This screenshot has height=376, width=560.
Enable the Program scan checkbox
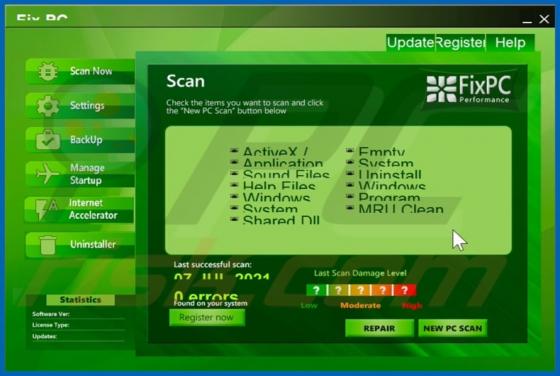pos(350,196)
